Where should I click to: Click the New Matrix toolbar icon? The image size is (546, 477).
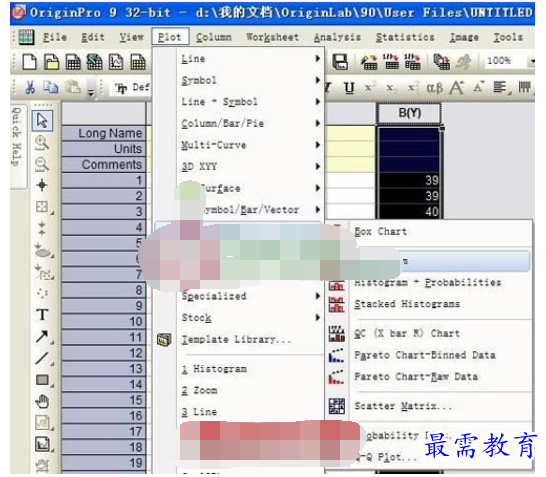(x=138, y=62)
